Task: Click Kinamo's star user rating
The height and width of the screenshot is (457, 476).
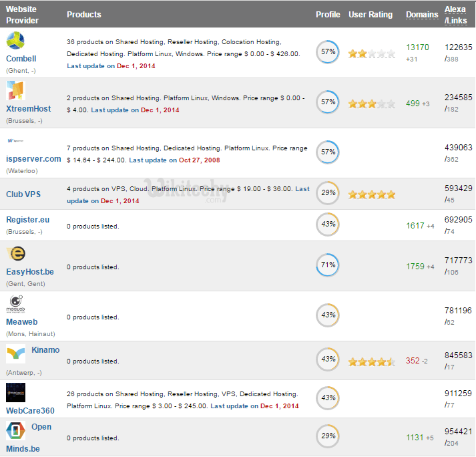Action: [x=372, y=362]
